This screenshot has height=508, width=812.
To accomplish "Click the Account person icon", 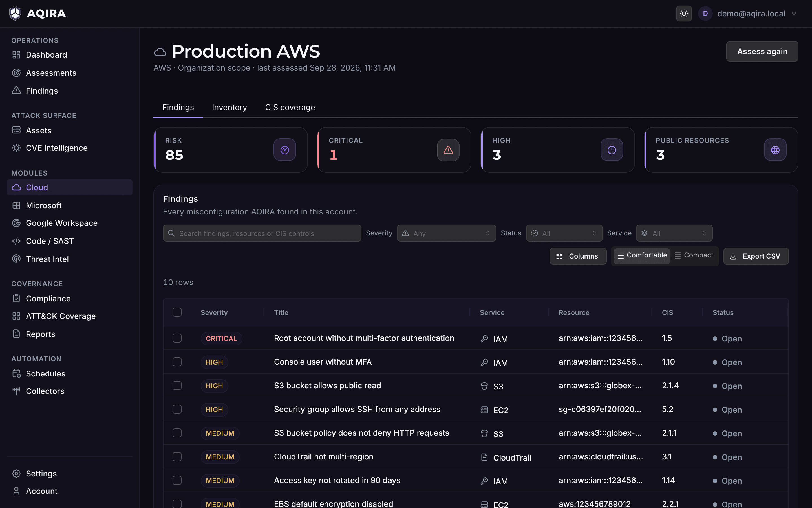I will pyautogui.click(x=16, y=491).
